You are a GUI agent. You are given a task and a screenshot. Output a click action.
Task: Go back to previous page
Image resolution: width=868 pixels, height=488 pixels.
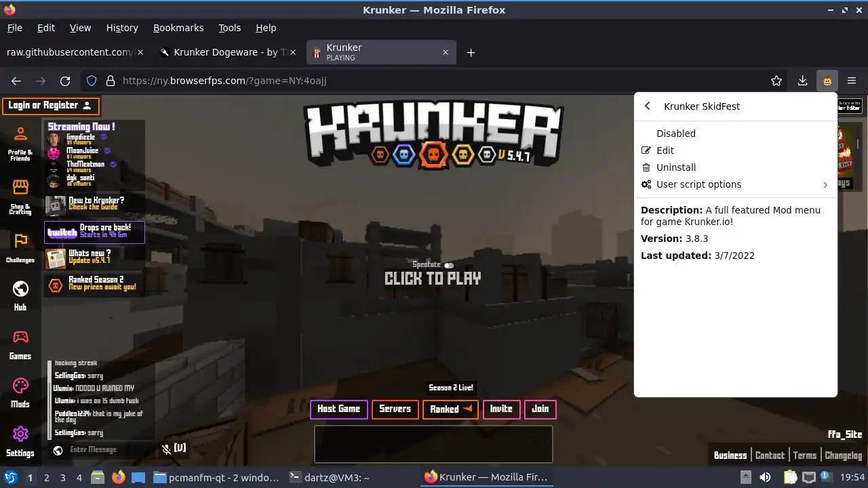[16, 81]
